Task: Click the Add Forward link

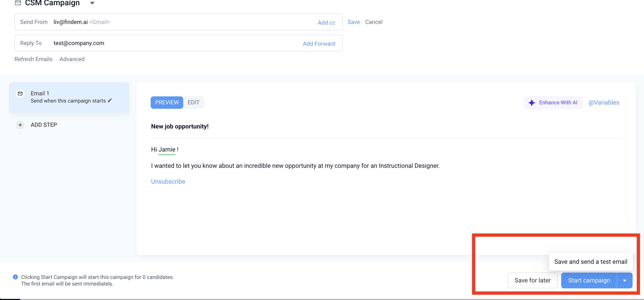Action: 319,44
